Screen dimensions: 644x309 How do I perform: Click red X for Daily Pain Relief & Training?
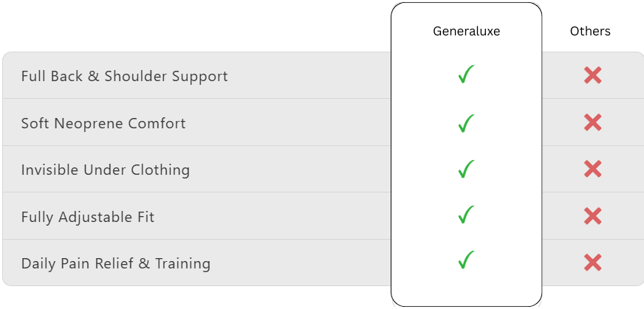(x=592, y=263)
